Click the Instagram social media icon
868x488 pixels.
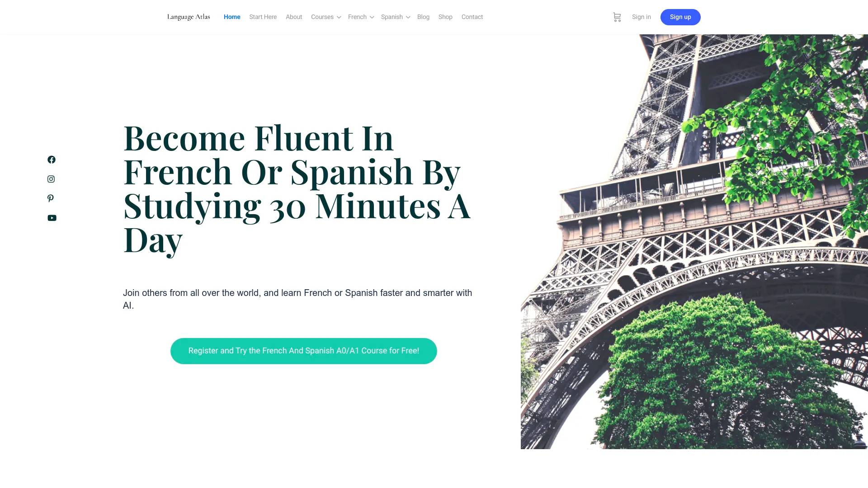coord(51,179)
